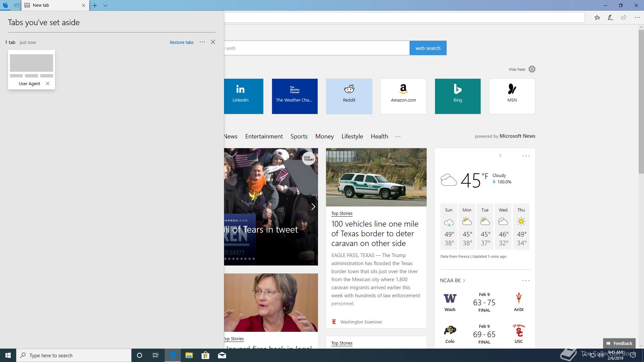Open Mail app from taskbar
Image resolution: width=644 pixels, height=362 pixels.
tap(222, 355)
